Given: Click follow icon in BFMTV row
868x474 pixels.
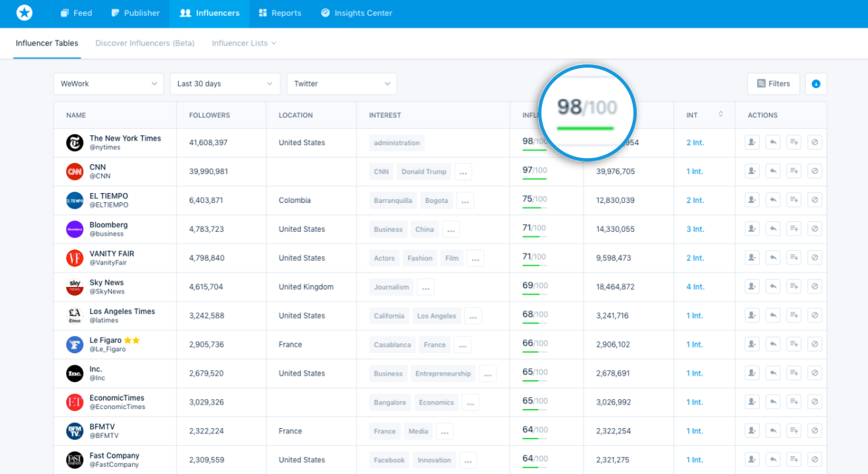Looking at the screenshot, I should pyautogui.click(x=752, y=431).
